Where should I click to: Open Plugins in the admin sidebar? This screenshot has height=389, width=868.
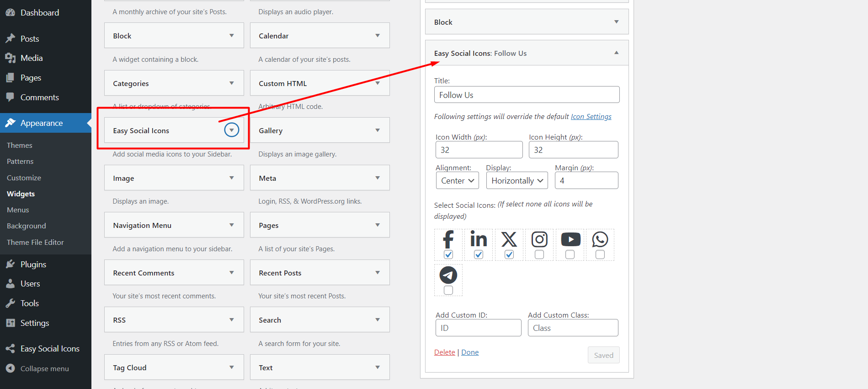[33, 265]
